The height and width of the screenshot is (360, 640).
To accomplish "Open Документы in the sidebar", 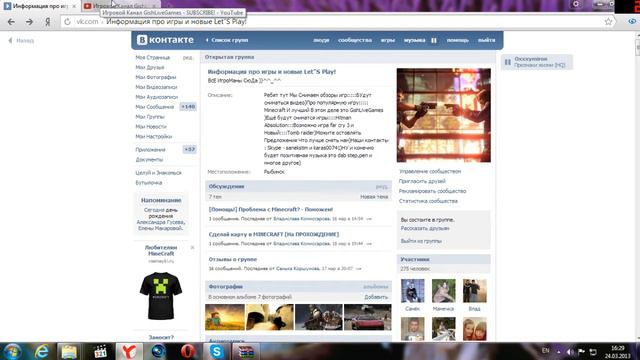I will [x=149, y=160].
